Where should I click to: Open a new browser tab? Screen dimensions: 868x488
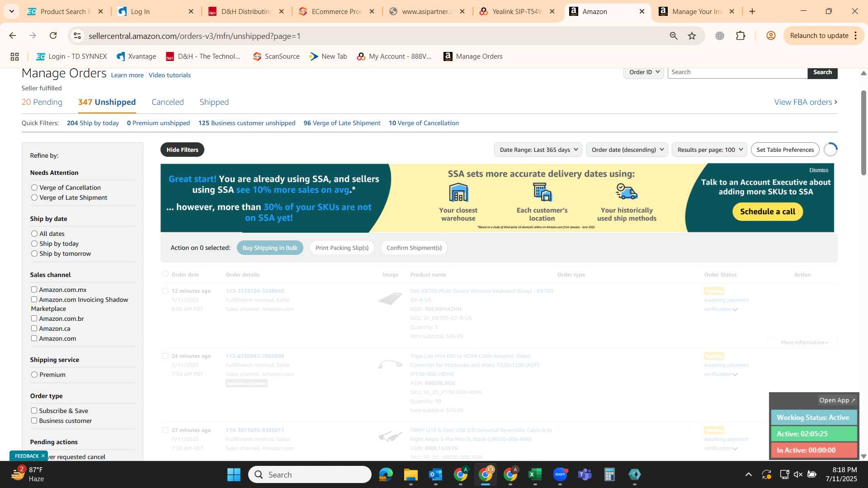(x=752, y=11)
